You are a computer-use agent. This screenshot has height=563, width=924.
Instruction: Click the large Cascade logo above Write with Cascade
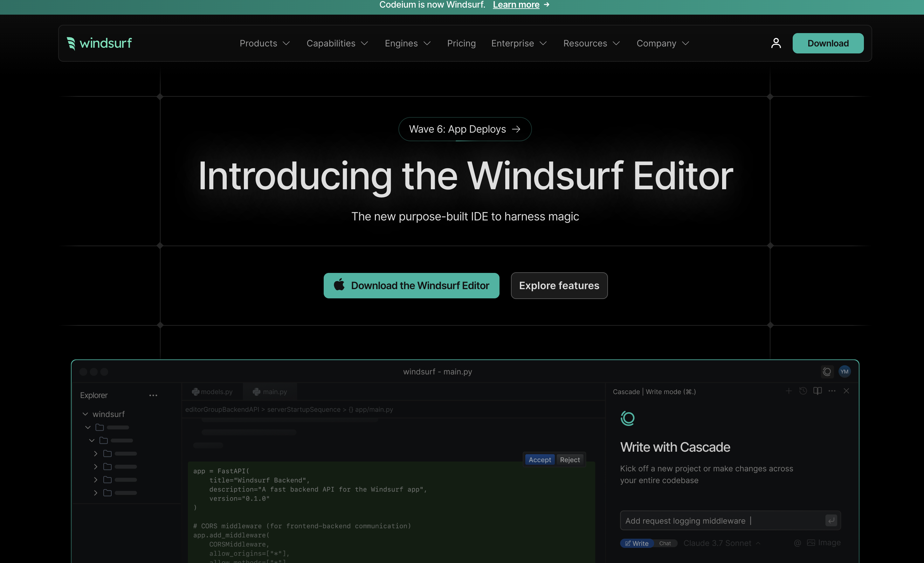pos(627,418)
